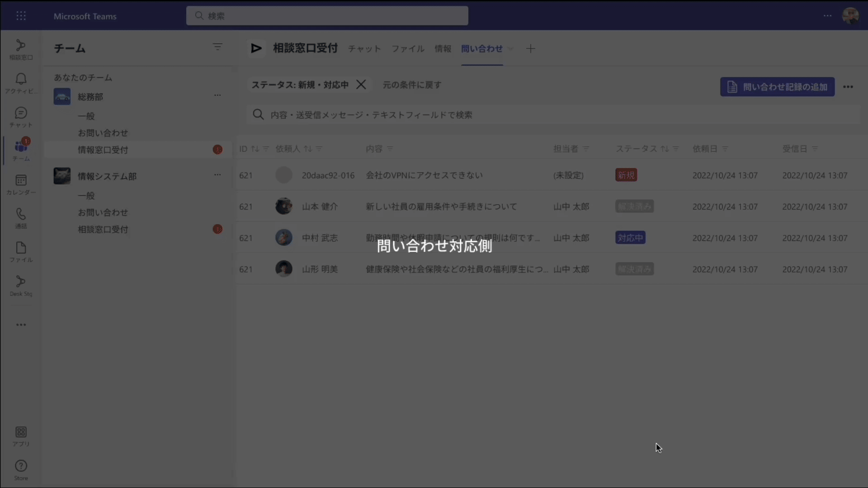The image size is (868, 488).
Task: Expand the 問い合わせ tab dropdown chevron
Action: pyautogui.click(x=510, y=49)
